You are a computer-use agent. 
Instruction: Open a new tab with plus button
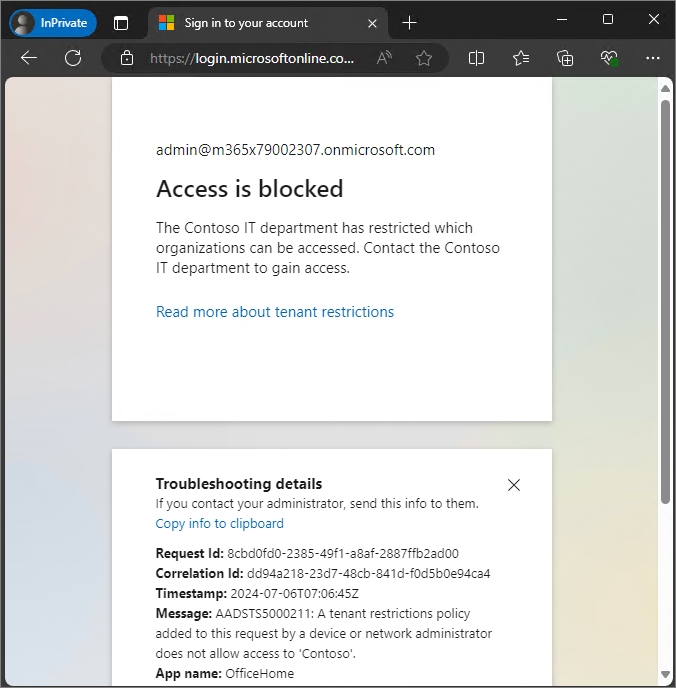click(409, 23)
